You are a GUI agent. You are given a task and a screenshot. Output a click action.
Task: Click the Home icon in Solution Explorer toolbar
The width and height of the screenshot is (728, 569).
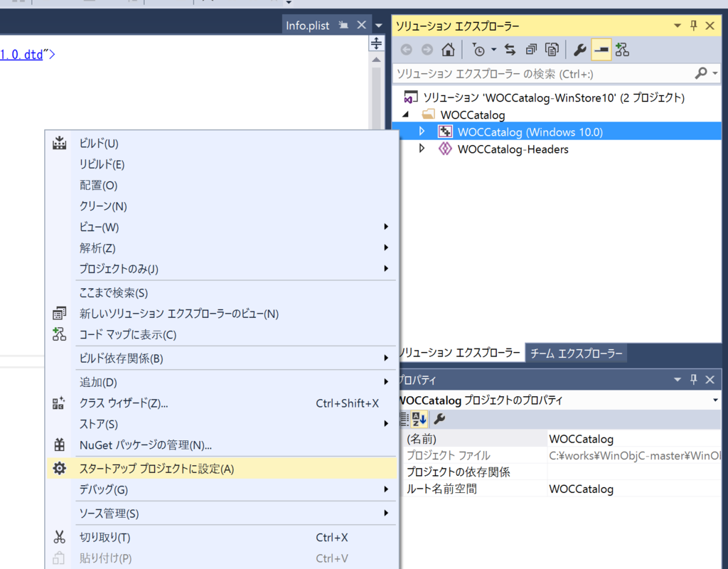click(x=448, y=49)
